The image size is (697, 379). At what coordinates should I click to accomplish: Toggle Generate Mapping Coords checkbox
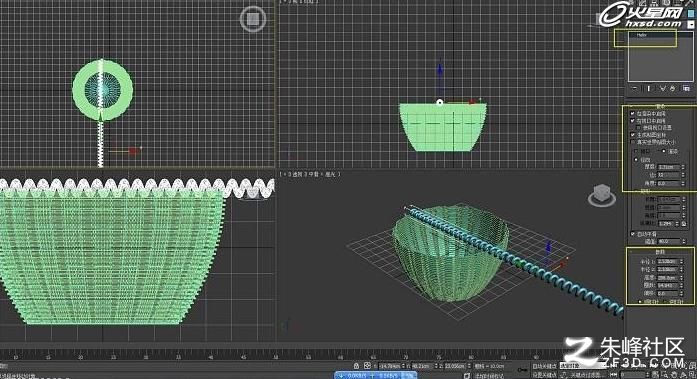click(x=633, y=135)
